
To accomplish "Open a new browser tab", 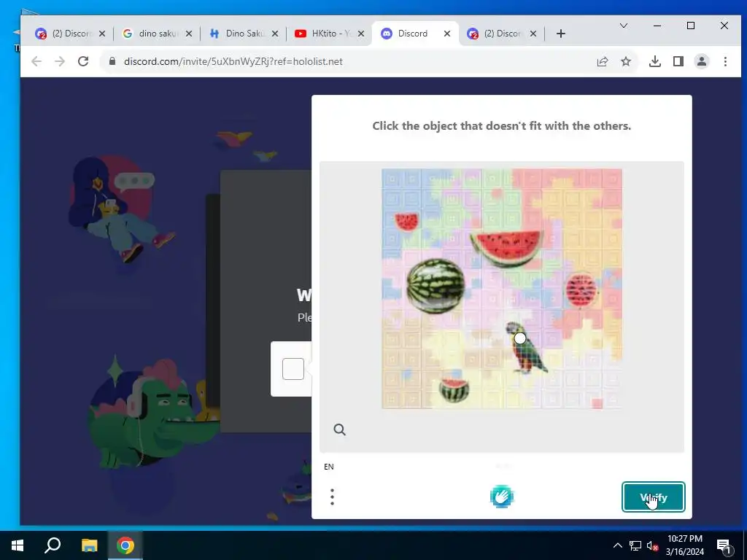I will [x=561, y=34].
